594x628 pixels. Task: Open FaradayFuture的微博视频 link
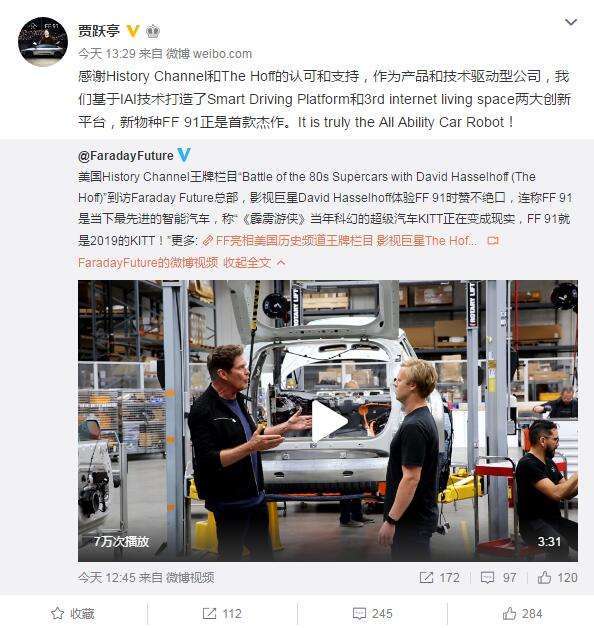(x=148, y=263)
